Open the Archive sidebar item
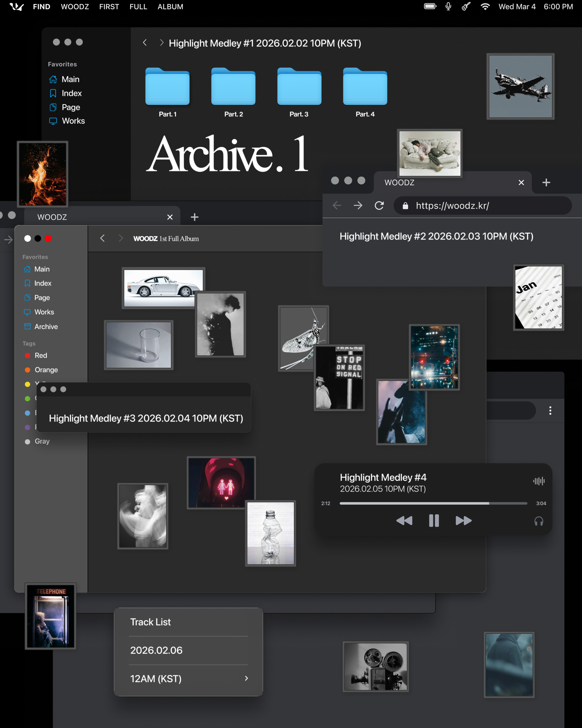 coord(46,326)
